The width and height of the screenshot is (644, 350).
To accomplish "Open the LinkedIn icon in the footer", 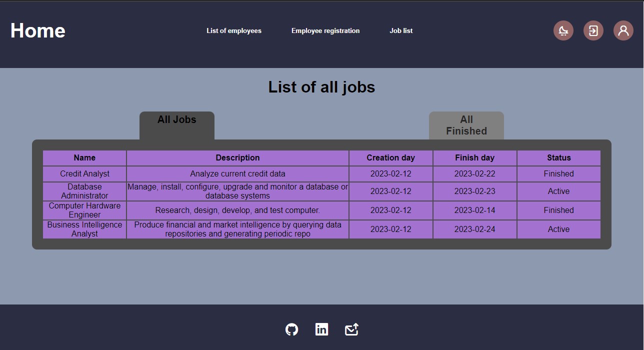I will click(x=321, y=329).
